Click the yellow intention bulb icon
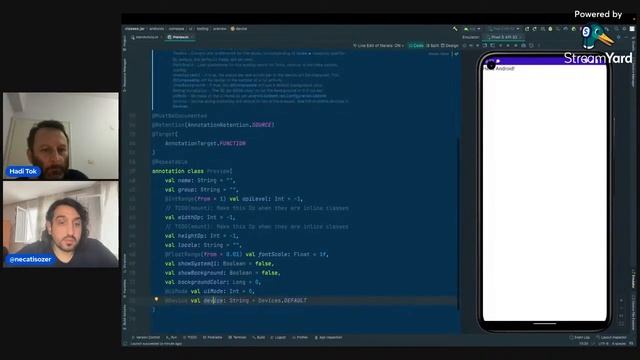 [x=156, y=300]
